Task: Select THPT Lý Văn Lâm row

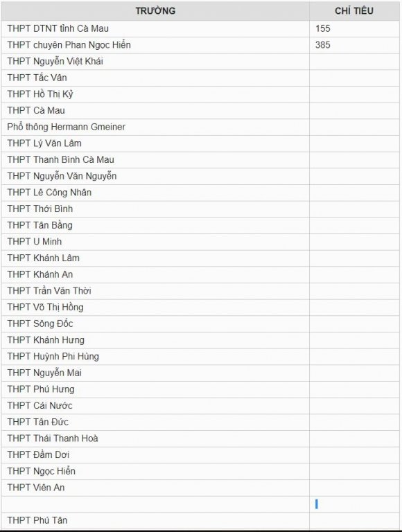Action: (x=200, y=143)
